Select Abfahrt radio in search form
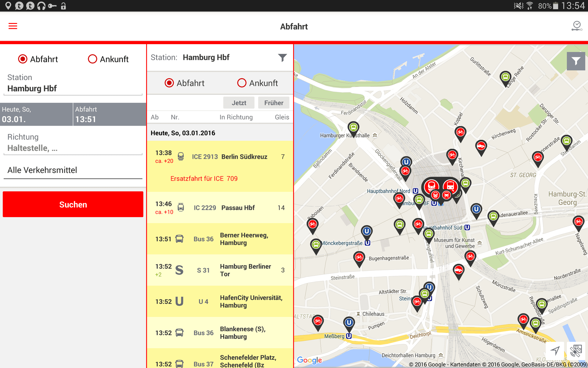 click(38, 59)
